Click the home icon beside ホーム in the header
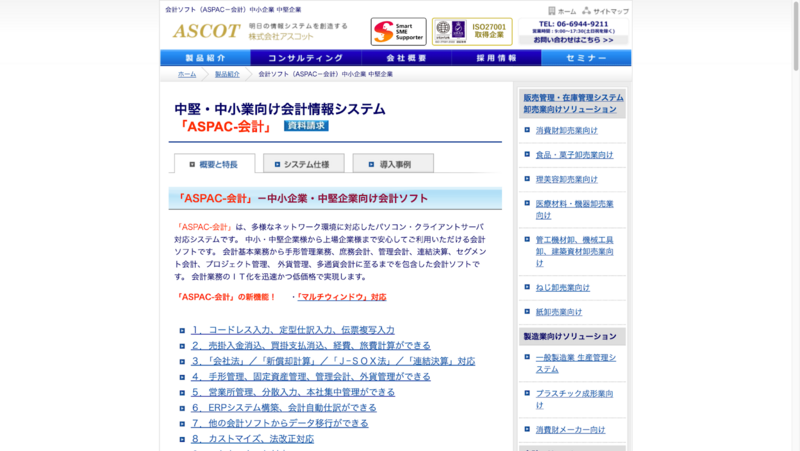This screenshot has height=451, width=800. pyautogui.click(x=552, y=11)
